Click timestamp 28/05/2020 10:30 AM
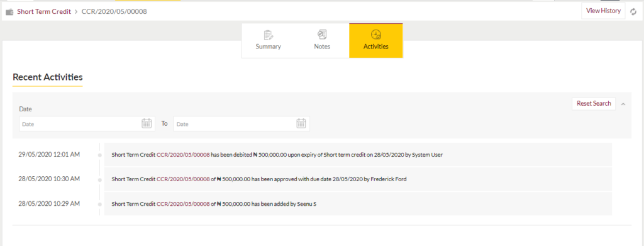The width and height of the screenshot is (644, 246). click(49, 179)
